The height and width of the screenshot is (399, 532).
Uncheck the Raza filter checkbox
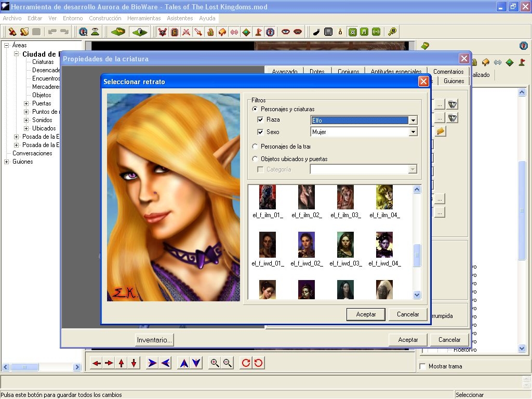[x=260, y=120]
